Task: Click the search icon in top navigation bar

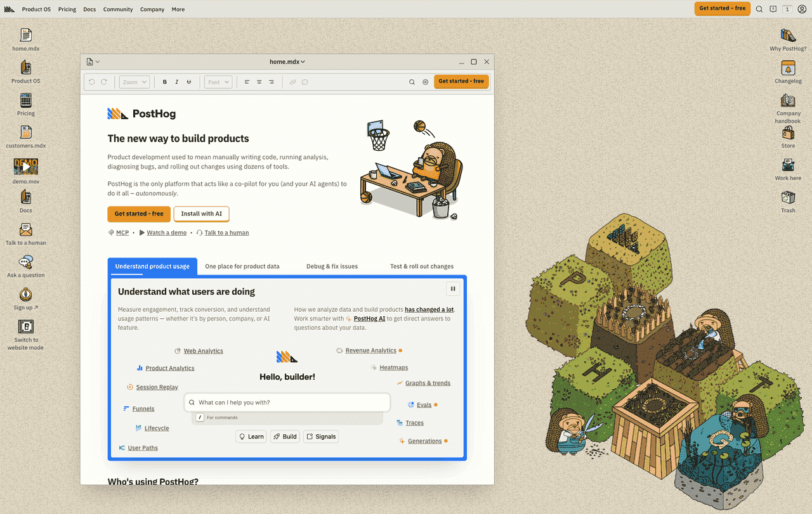Action: point(759,10)
